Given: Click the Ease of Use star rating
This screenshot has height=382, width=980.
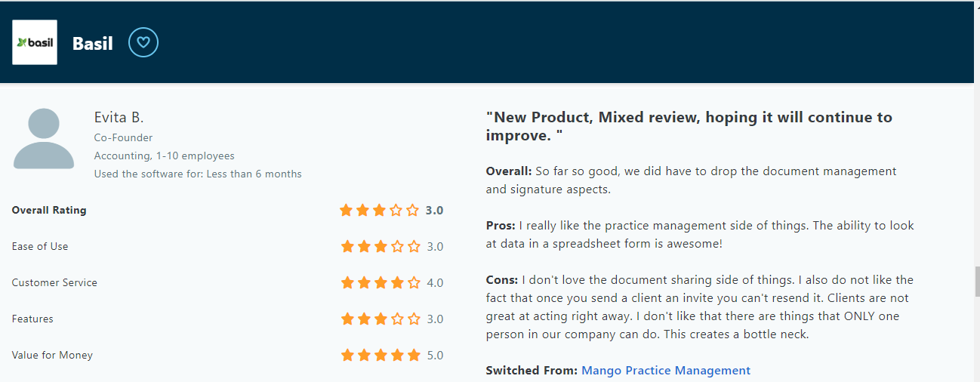Looking at the screenshot, I should [x=380, y=247].
